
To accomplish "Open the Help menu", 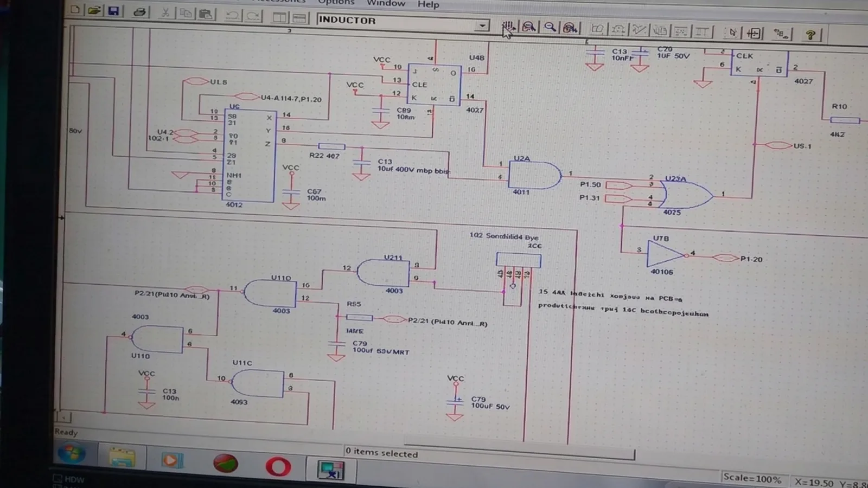I will tap(428, 4).
